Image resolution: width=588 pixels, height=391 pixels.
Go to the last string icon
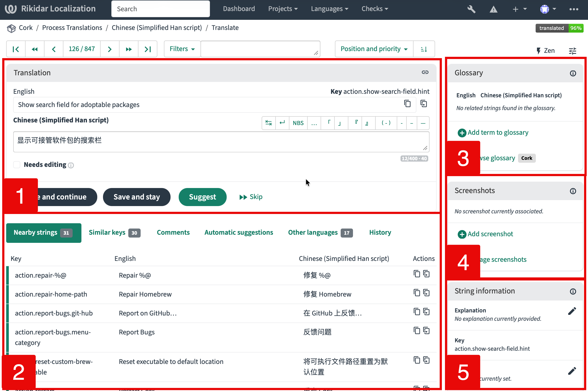[x=148, y=49]
